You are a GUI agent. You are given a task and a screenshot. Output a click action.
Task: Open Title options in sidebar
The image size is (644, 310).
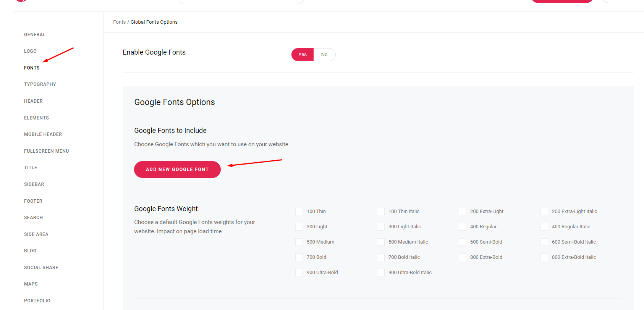[x=31, y=168]
